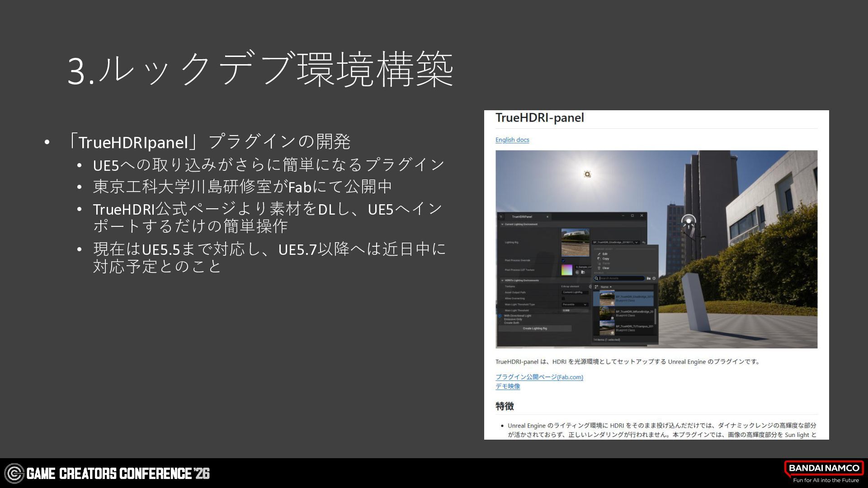Click the Game Creators Conference logo icon
This screenshot has height=488, width=868.
14,474
